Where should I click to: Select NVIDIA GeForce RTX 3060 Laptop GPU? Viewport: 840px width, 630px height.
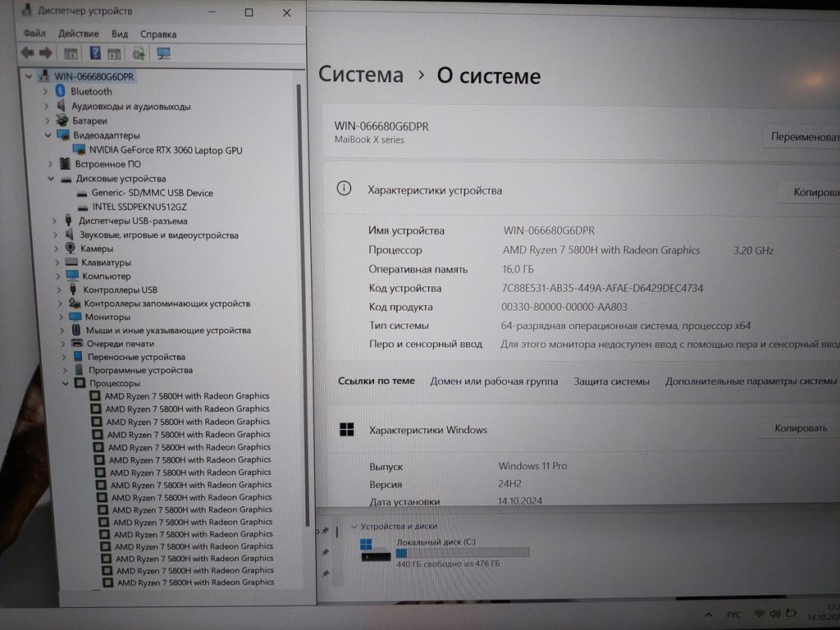point(166,150)
